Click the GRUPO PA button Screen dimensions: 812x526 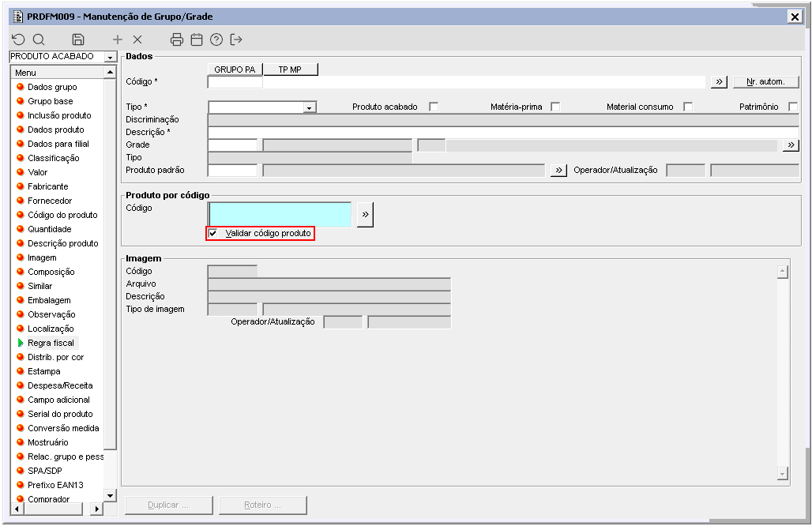point(235,70)
